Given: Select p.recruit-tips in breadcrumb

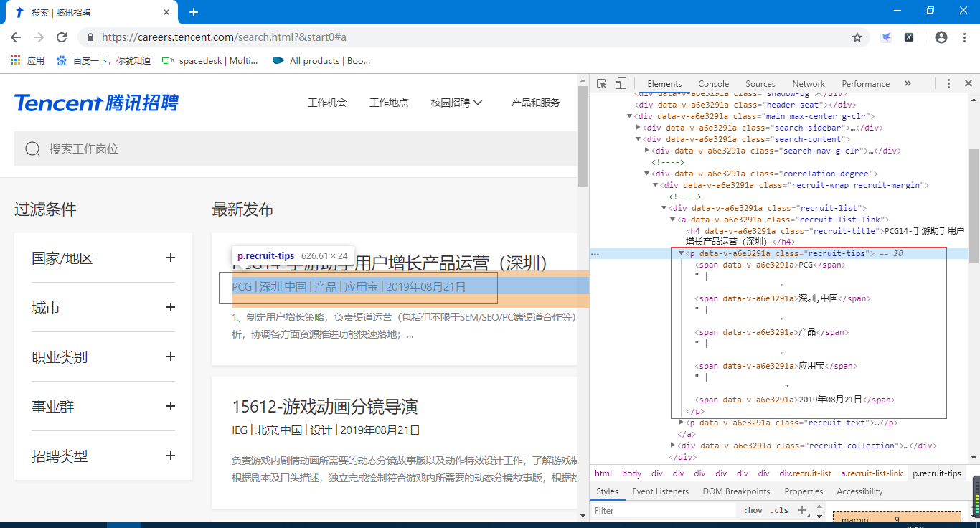Looking at the screenshot, I should click(x=937, y=473).
